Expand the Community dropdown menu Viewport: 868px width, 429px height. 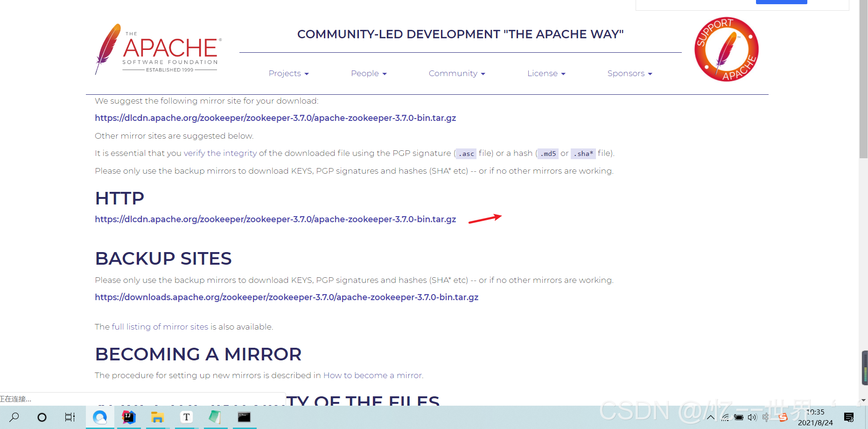457,73
